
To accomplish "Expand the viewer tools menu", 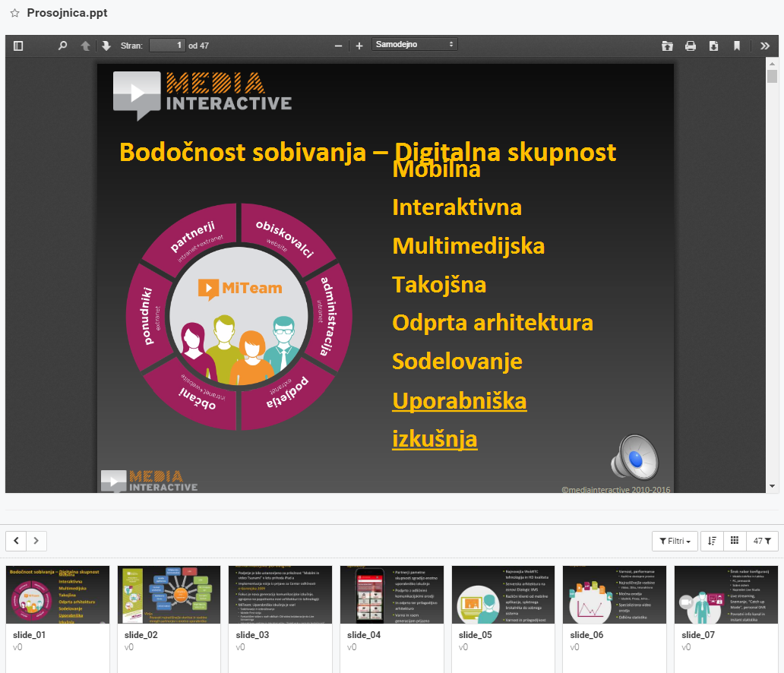I will click(764, 46).
